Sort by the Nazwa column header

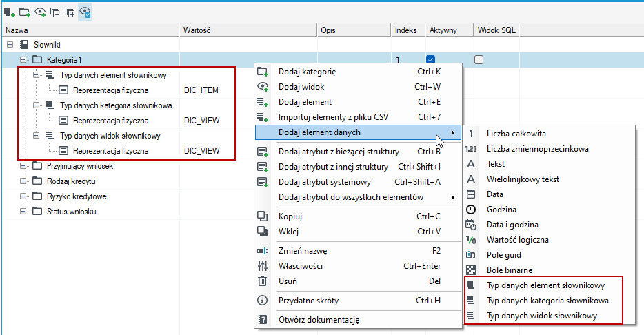click(x=90, y=30)
